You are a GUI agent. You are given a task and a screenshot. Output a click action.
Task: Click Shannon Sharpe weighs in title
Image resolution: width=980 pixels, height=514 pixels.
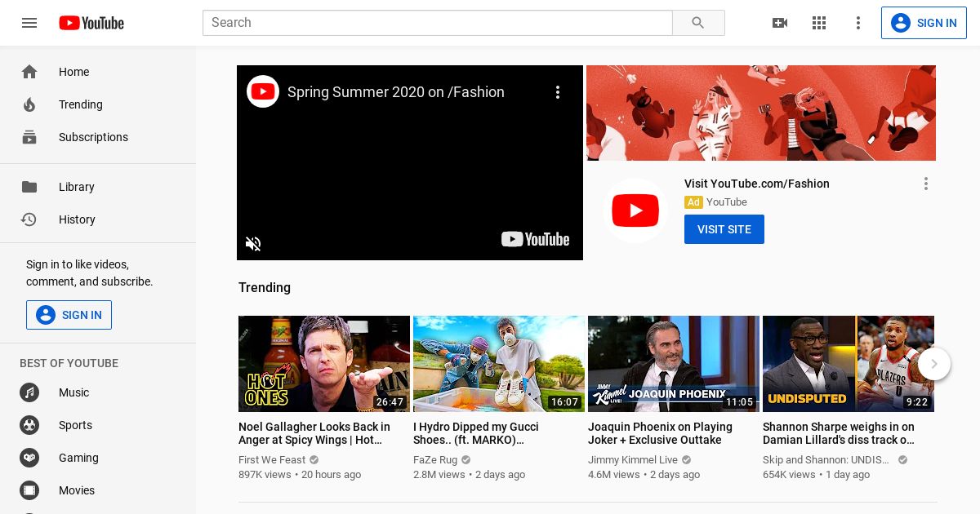pyautogui.click(x=839, y=433)
